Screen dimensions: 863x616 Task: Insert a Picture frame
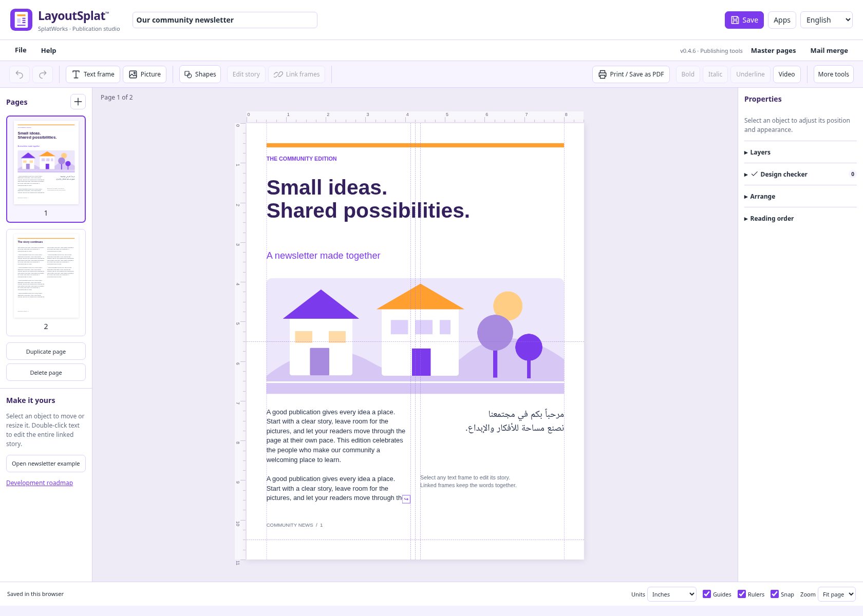point(145,74)
